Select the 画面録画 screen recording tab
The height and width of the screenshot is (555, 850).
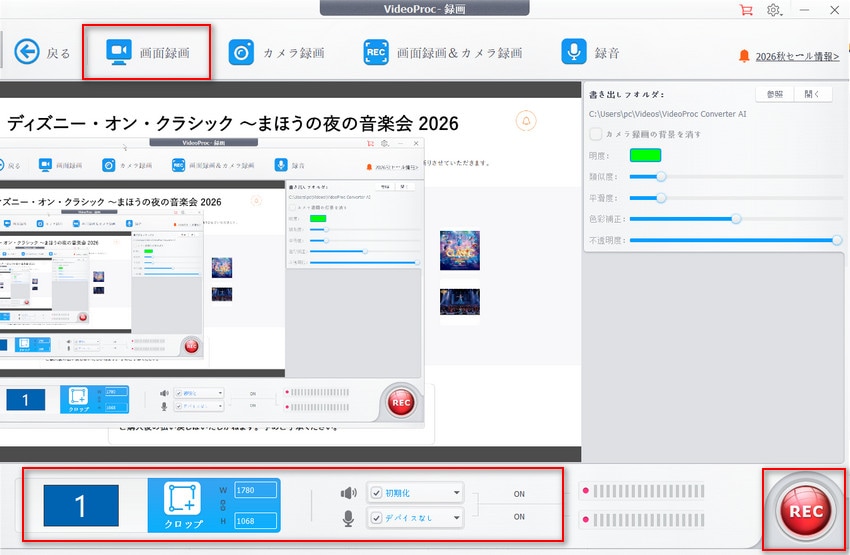tap(147, 53)
